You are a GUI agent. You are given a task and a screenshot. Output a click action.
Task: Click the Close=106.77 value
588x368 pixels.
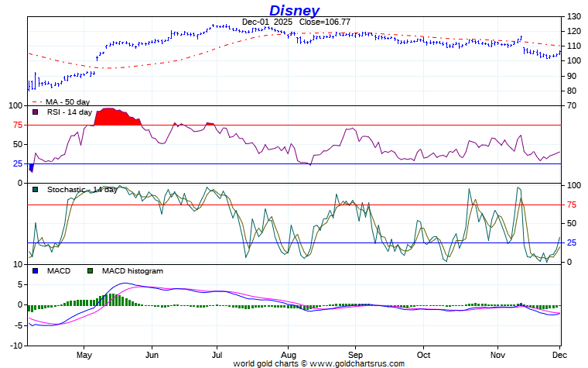pyautogui.click(x=325, y=22)
